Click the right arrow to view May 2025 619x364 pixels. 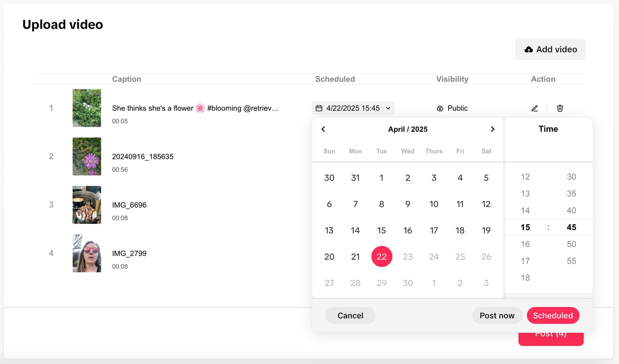pyautogui.click(x=492, y=129)
